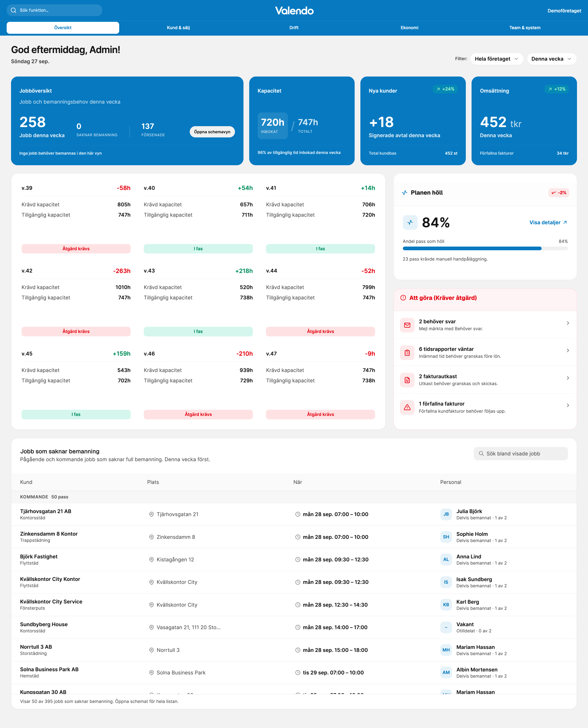The height and width of the screenshot is (728, 588).
Task: Click the warning triangle for förfallna fakturor
Action: tap(407, 407)
